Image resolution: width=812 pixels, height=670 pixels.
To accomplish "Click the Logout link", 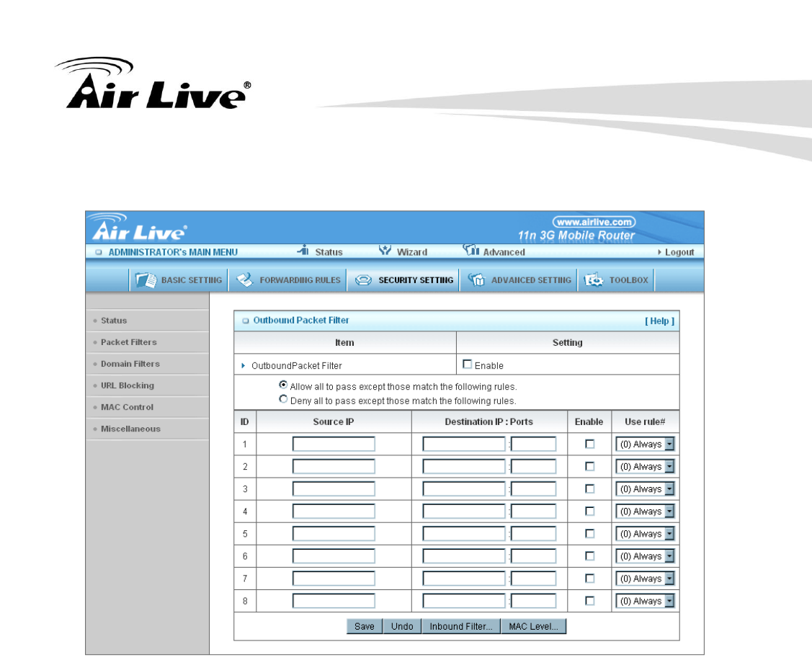I will click(679, 252).
